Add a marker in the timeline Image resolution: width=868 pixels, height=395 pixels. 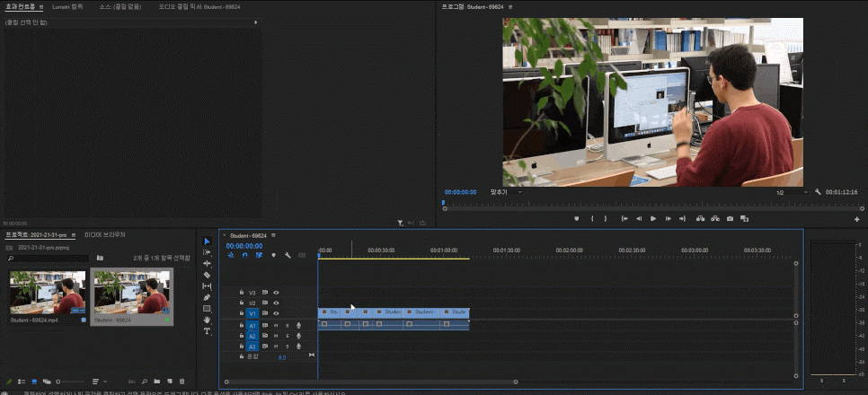coord(273,255)
